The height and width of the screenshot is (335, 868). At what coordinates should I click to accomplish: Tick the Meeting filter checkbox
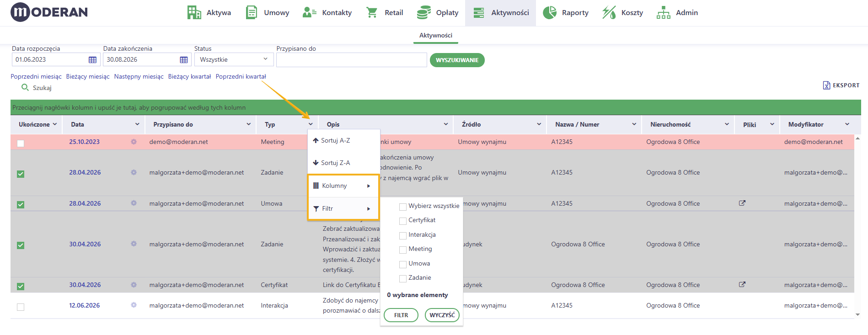(x=403, y=250)
